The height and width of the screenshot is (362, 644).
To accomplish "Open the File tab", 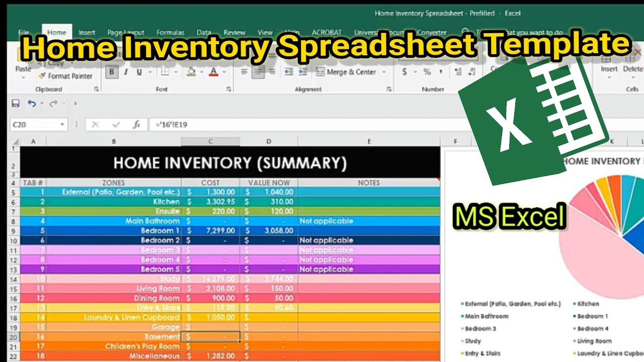I will click(x=24, y=32).
